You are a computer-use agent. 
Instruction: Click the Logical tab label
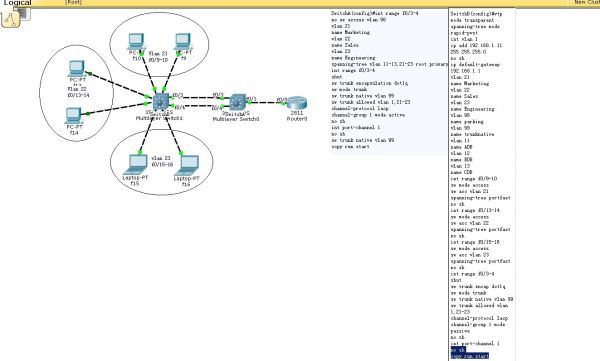click(17, 3)
